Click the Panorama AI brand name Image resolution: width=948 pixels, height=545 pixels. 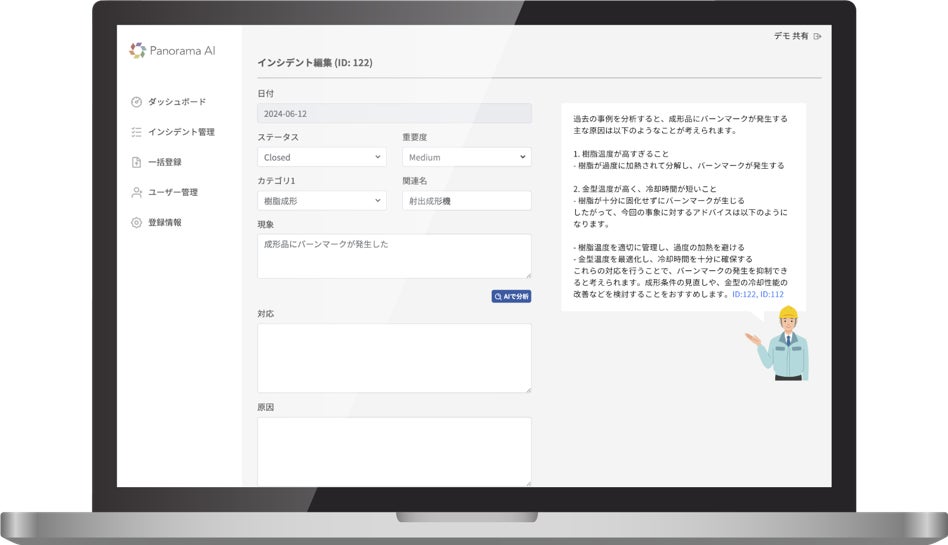183,51
